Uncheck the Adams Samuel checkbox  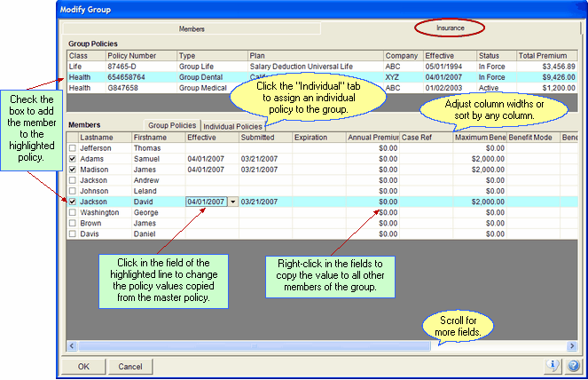click(x=73, y=159)
